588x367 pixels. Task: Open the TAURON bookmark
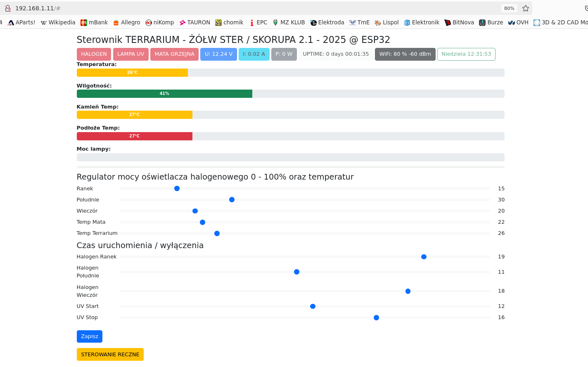click(x=194, y=22)
